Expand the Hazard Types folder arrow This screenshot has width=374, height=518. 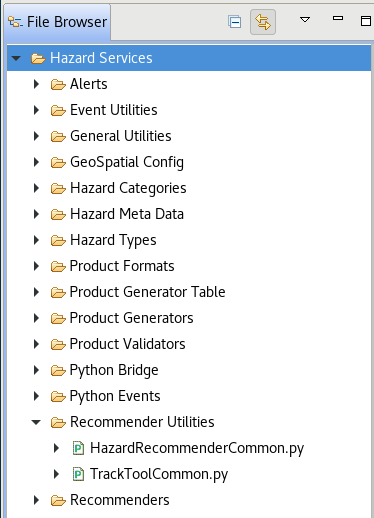[x=36, y=240]
